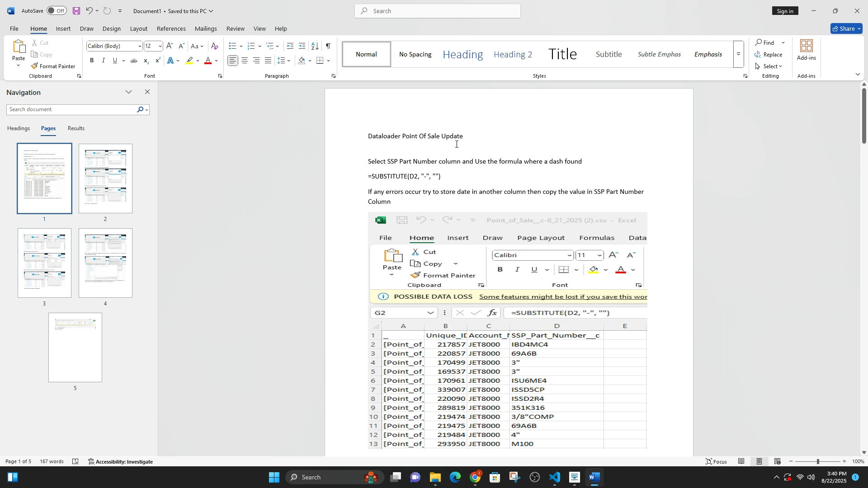Sort the selected text alphabetically
868x488 pixels.
coord(315,46)
